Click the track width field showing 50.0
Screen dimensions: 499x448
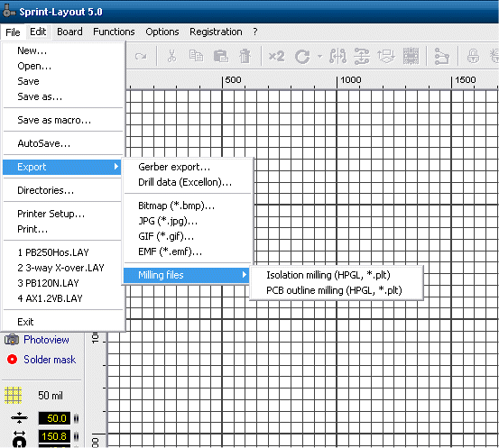(x=54, y=418)
